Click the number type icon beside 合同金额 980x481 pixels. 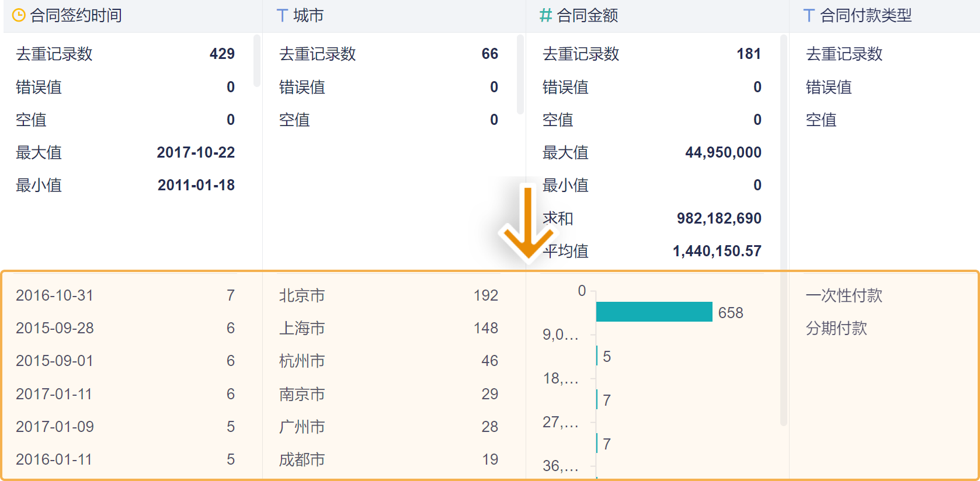tap(545, 16)
